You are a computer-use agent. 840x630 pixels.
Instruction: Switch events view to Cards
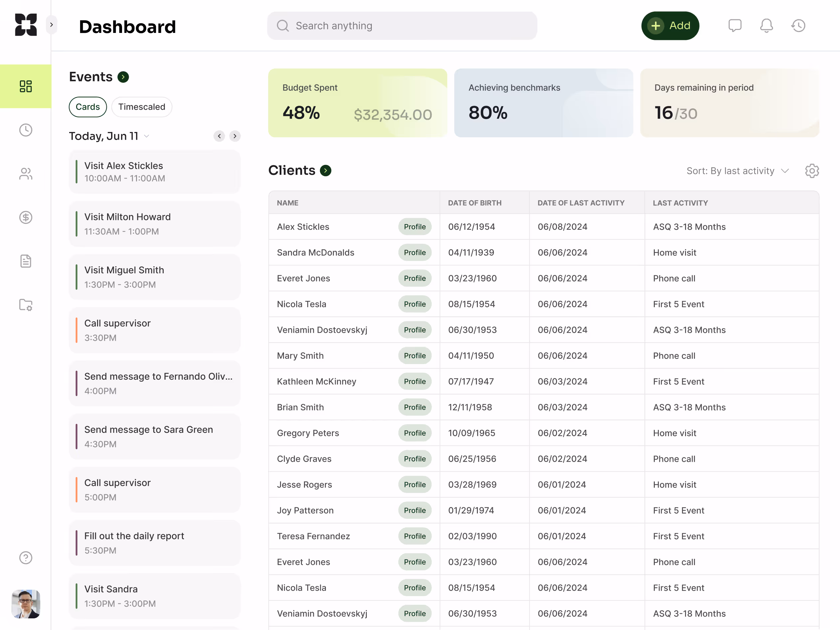point(88,107)
